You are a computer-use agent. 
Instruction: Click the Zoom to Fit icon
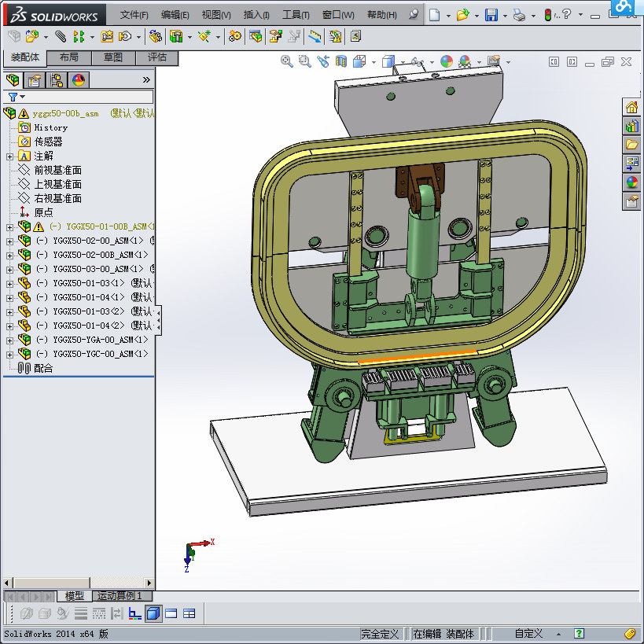click(287, 61)
